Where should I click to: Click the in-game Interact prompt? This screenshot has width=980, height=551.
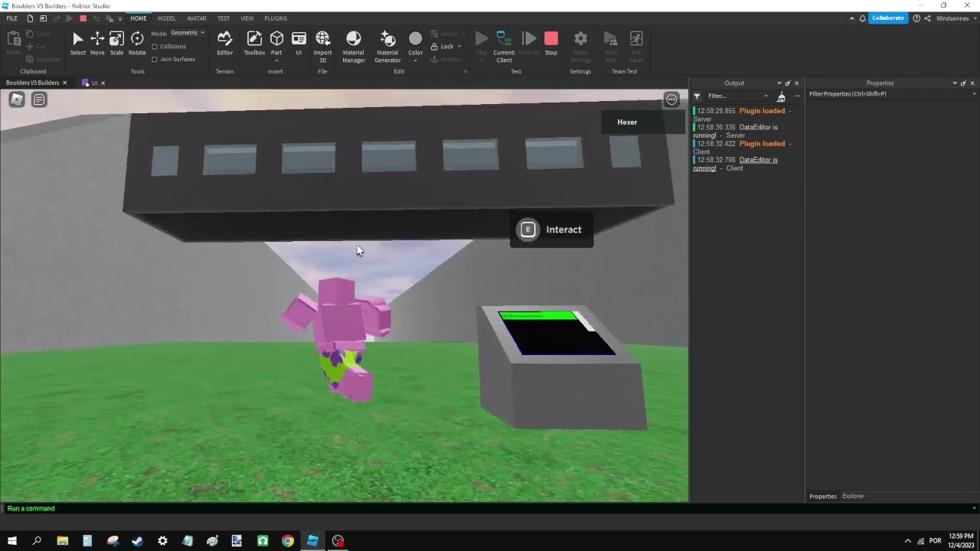point(551,230)
